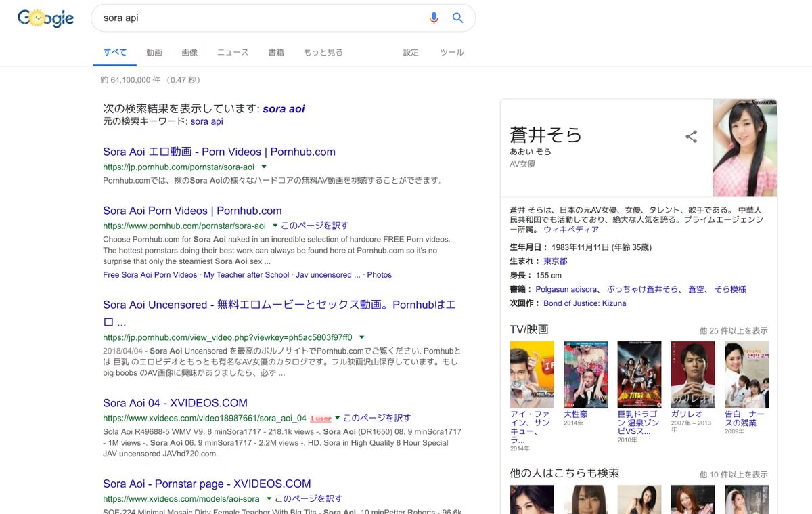Viewport: 812px width, 514px height.
Task: Click the TV/映画 section heading
Action: [529, 330]
